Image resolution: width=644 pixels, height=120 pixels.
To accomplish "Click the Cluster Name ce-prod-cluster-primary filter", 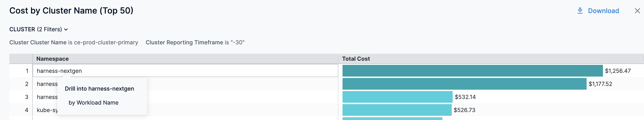I will coord(73,42).
